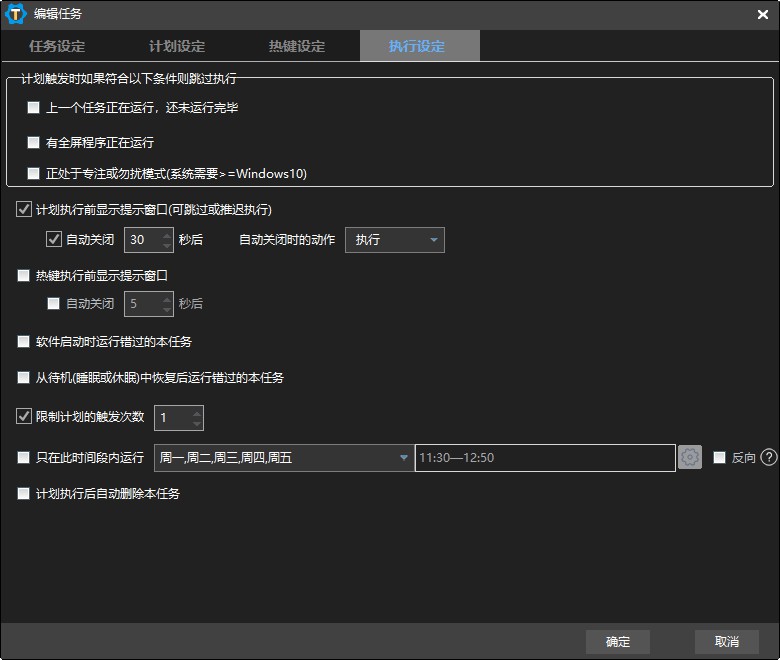
Task: Enable 热键执行前显示提示窗口
Action: 23,276
